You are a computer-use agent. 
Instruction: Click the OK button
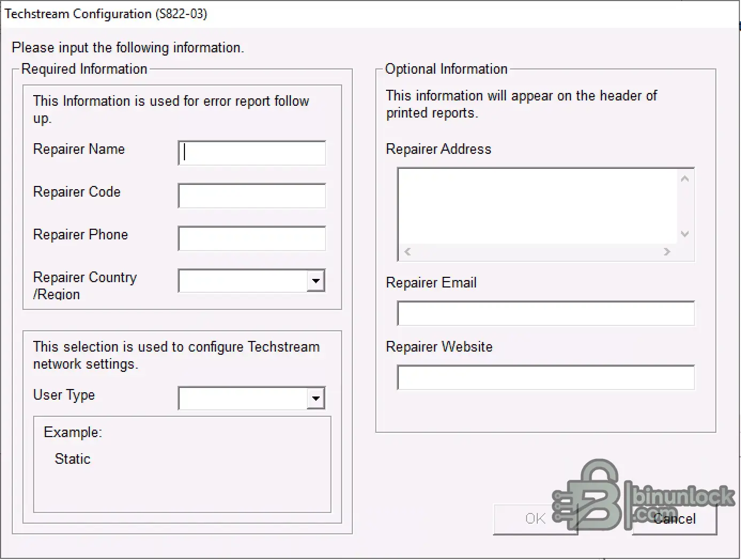(x=535, y=519)
